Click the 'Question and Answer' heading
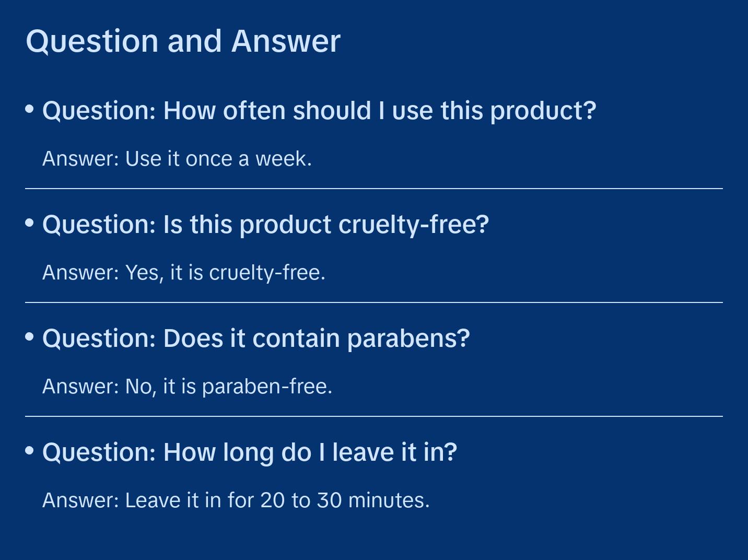 [x=183, y=41]
